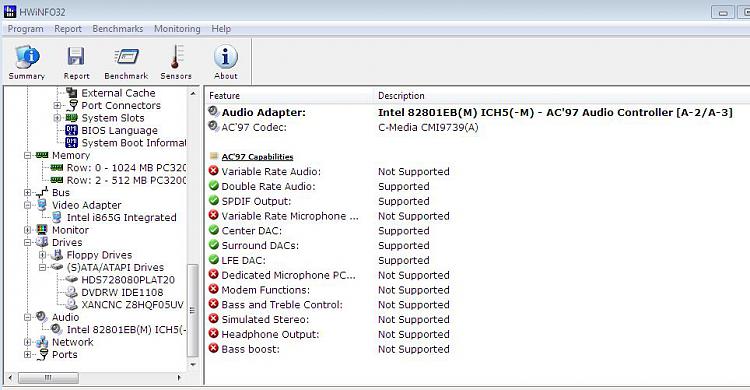The width and height of the screenshot is (750, 390).
Task: Select XANCNC Z8HQF05UV drive item
Action: tap(132, 304)
